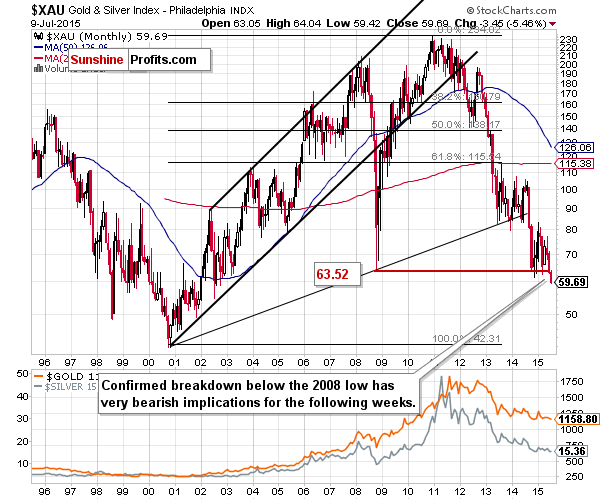Viewport: 600px width, 500px height.
Task: Click the 1750 label on gold price axis
Action: tap(572, 382)
